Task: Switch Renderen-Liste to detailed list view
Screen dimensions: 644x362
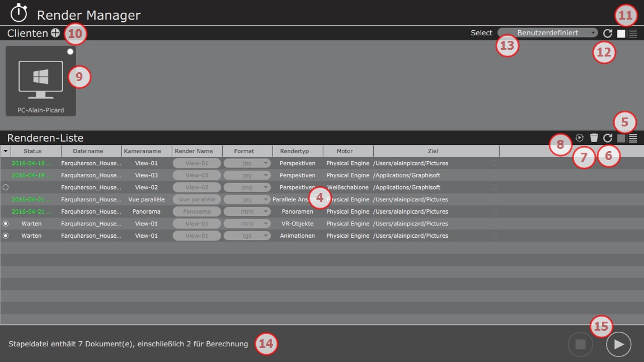Action: [632, 137]
